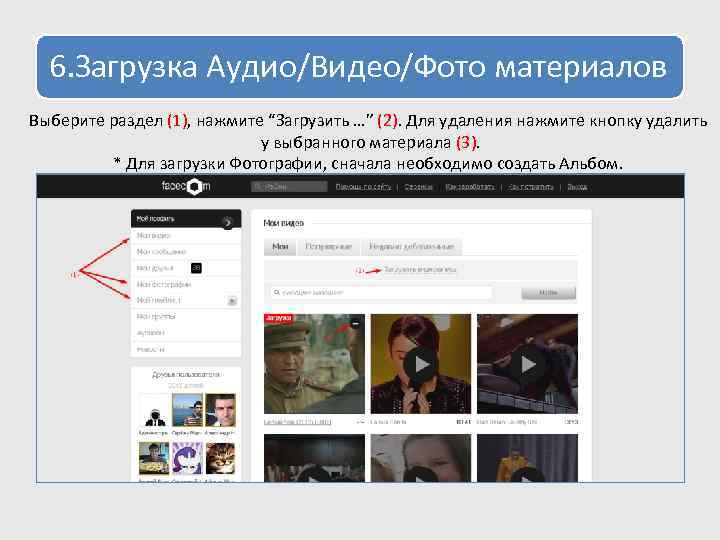Open «Мои фотографии» in the sidebar

coord(163,284)
